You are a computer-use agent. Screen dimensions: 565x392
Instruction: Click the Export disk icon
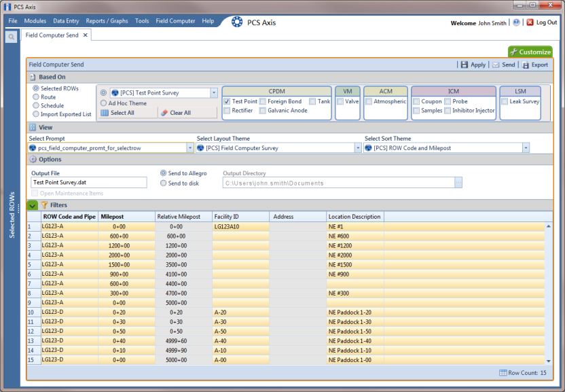tap(526, 65)
